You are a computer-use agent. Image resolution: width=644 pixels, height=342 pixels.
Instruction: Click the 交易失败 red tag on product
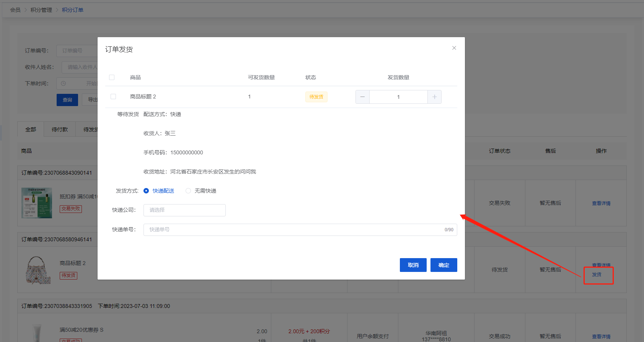[71, 209]
